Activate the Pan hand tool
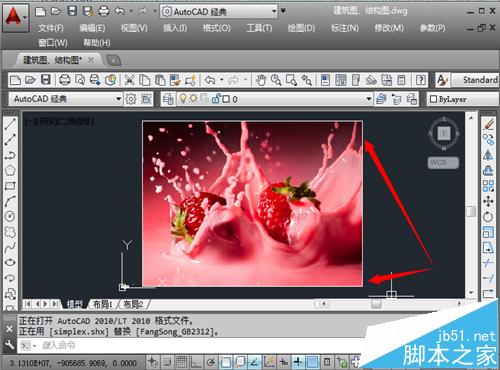This screenshot has width=500, height=370. (x=261, y=80)
